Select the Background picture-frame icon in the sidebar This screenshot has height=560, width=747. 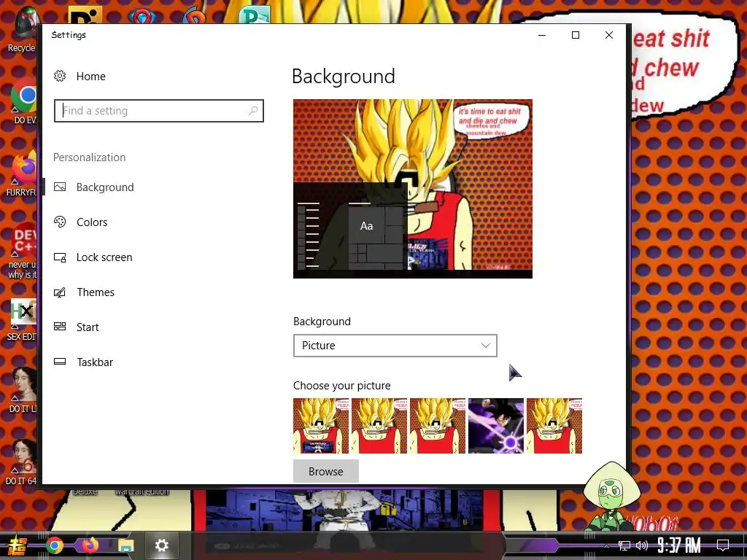(60, 187)
